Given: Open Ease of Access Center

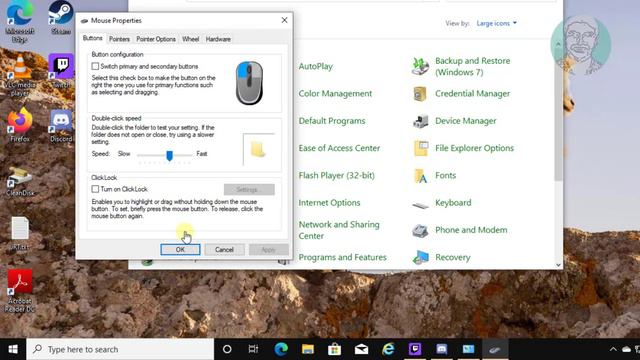Looking at the screenshot, I should tap(339, 148).
